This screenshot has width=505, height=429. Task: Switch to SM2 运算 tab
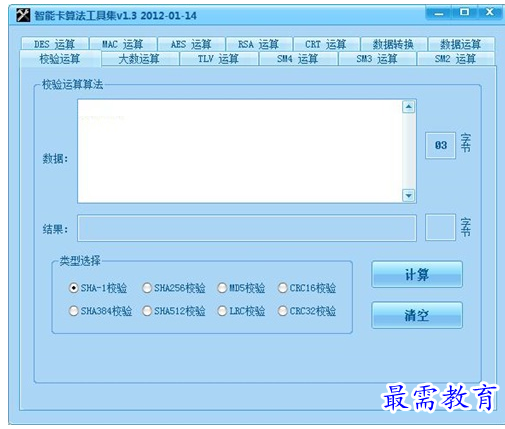click(455, 59)
